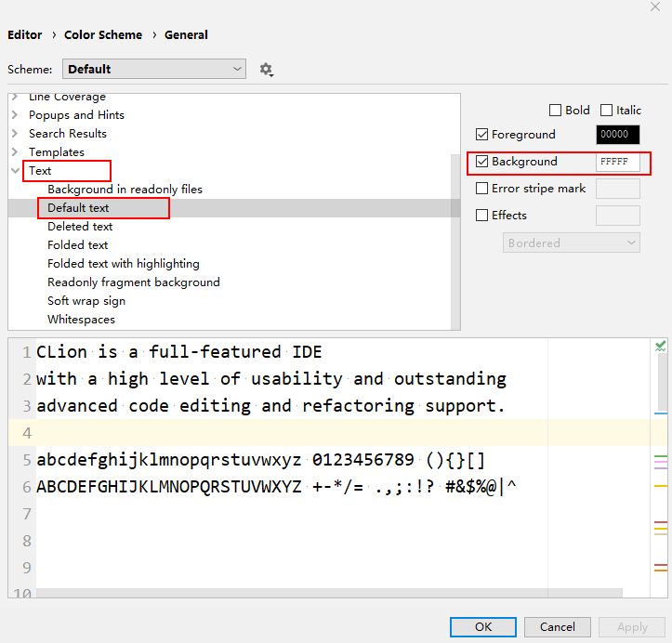Screen dimensions: 672x643
Task: Open the Scheme dropdown
Action: [x=154, y=69]
